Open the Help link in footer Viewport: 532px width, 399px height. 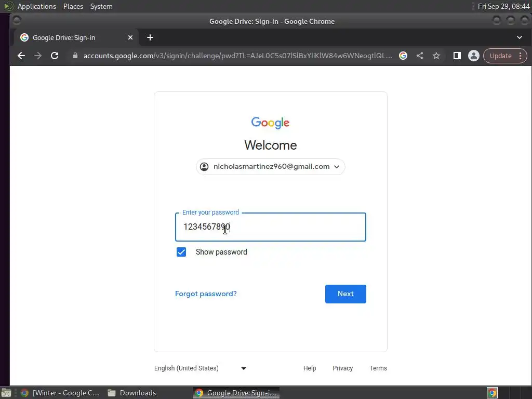tap(310, 368)
